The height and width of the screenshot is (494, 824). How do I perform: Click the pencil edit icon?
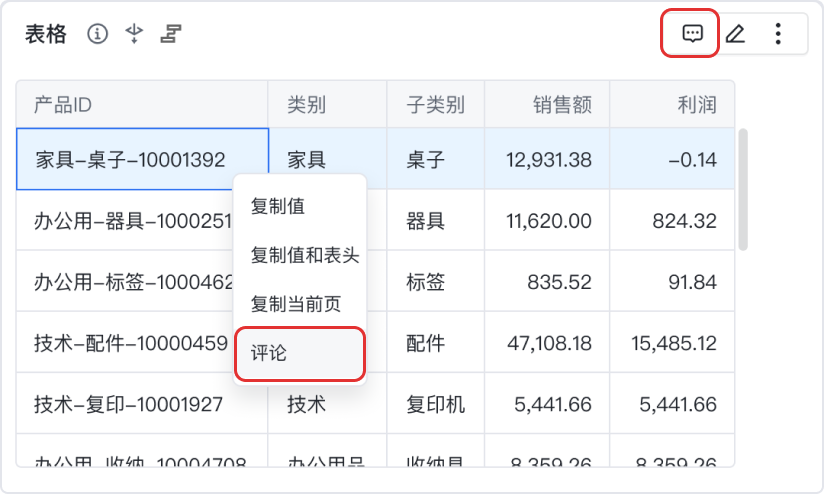pyautogui.click(x=735, y=34)
